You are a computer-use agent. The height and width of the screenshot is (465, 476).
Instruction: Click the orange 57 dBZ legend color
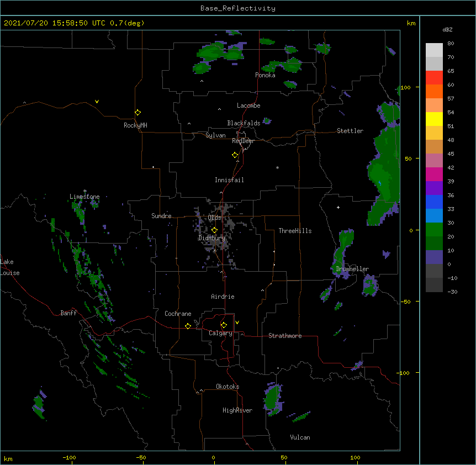(x=434, y=91)
